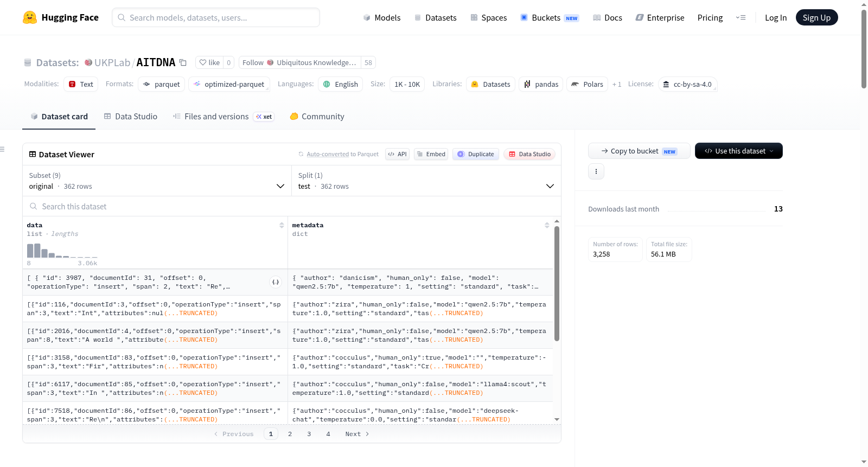Select the 1K - 10K size tag

click(407, 84)
